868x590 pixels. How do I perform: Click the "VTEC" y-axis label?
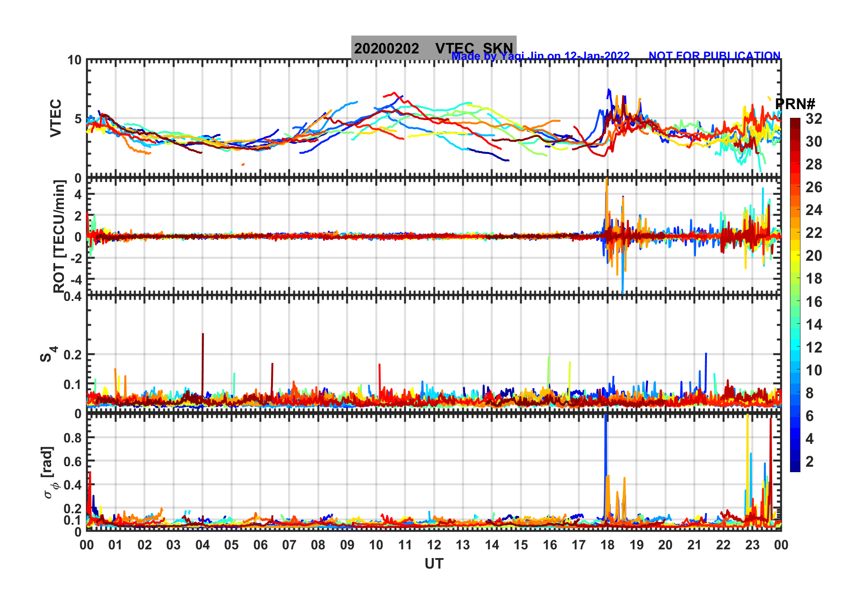click(56, 118)
